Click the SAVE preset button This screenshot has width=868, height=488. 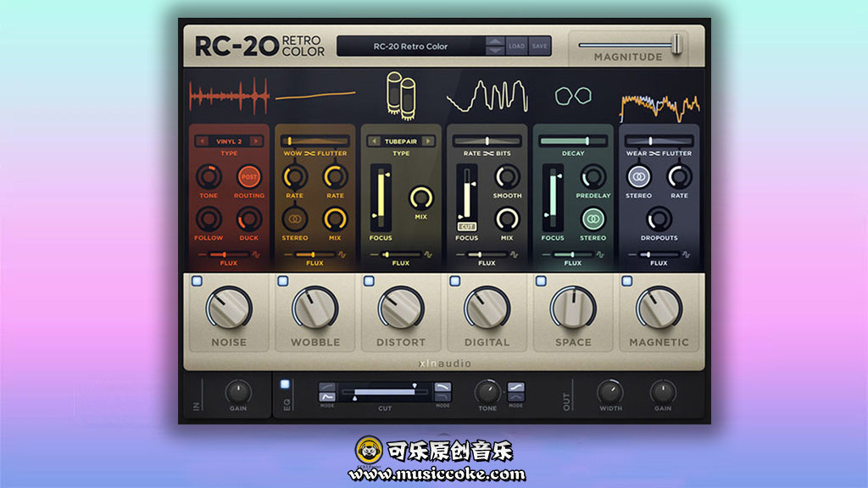tap(539, 47)
